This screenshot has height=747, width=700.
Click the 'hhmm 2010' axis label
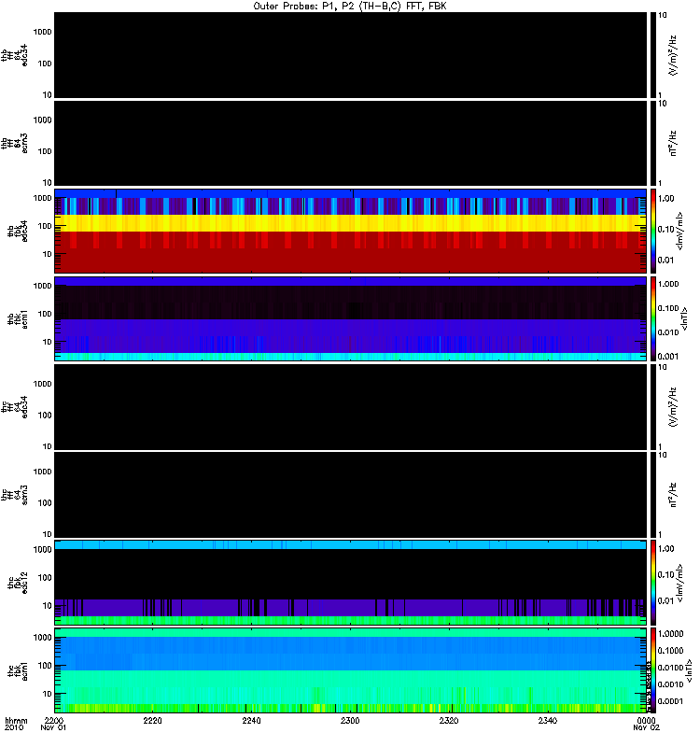[x=16, y=725]
